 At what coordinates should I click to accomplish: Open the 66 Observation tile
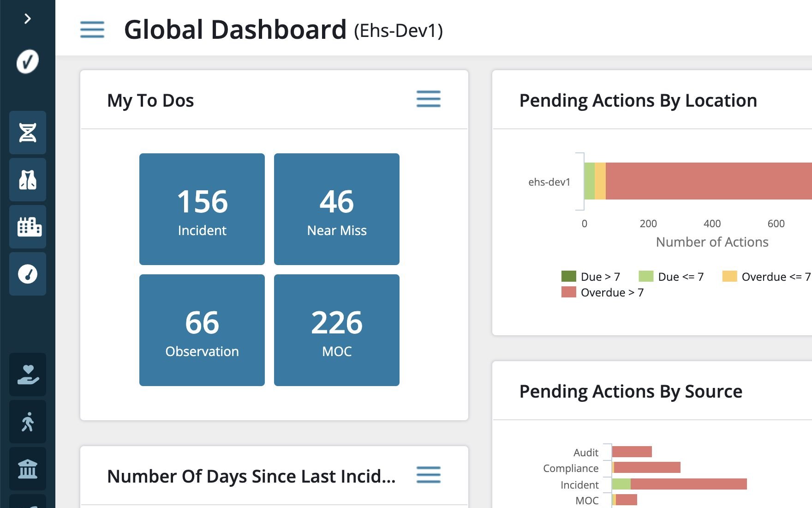coord(202,330)
